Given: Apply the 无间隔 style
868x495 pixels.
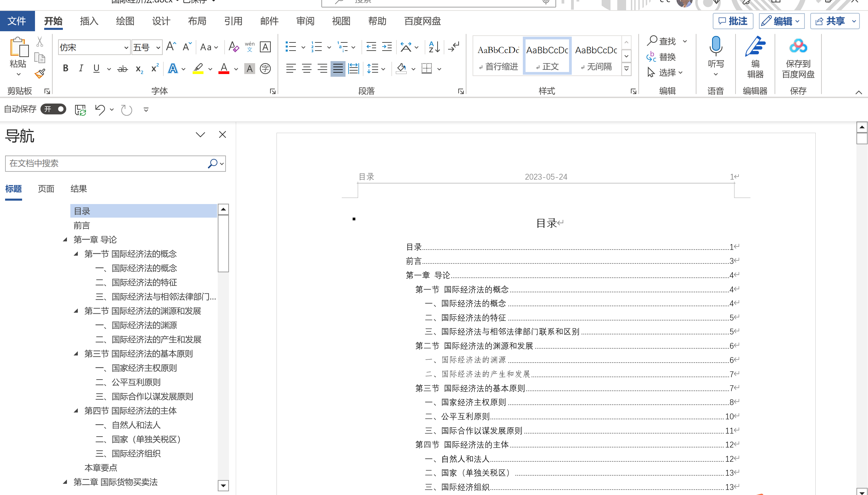Looking at the screenshot, I should click(596, 56).
